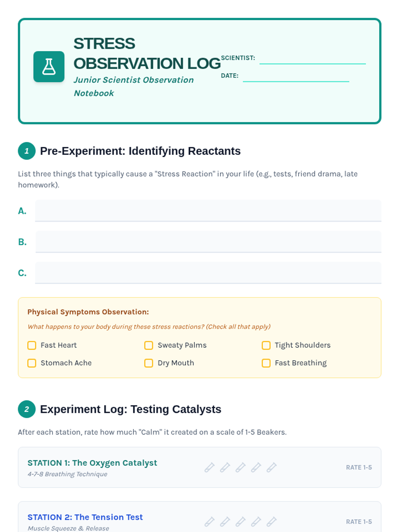The image size is (399, 532).
Task: Click the flask icon in header
Action: (49, 66)
